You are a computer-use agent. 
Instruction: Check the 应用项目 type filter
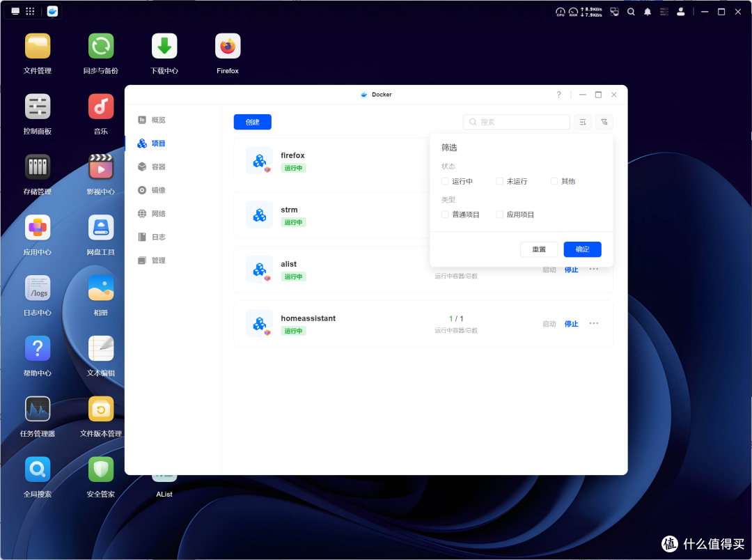click(500, 215)
